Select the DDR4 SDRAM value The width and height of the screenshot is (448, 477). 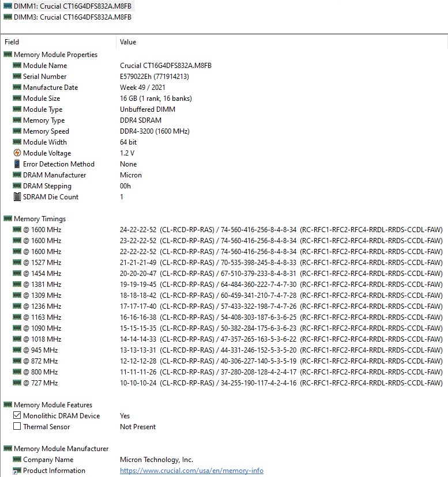141,120
